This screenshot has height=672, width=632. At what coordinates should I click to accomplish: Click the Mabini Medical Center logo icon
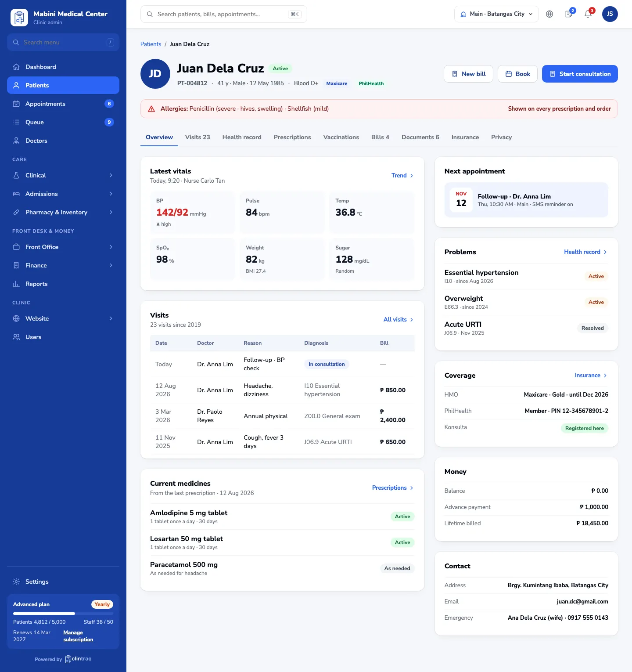click(x=19, y=18)
